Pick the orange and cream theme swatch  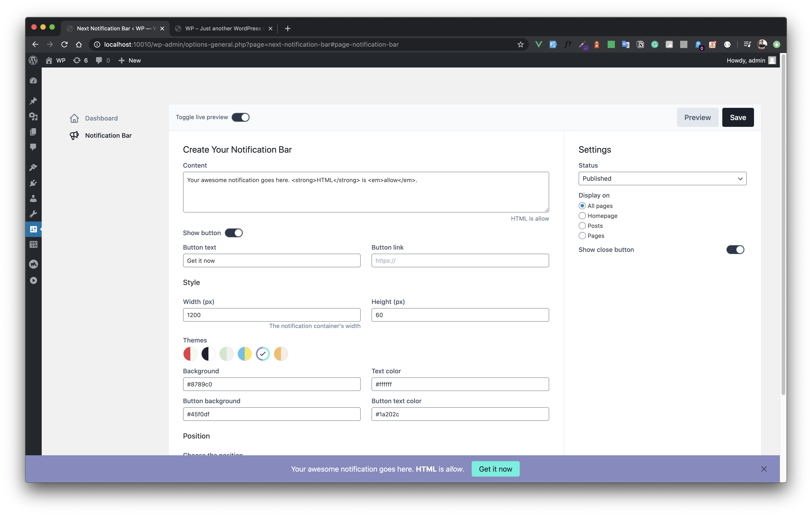click(281, 354)
